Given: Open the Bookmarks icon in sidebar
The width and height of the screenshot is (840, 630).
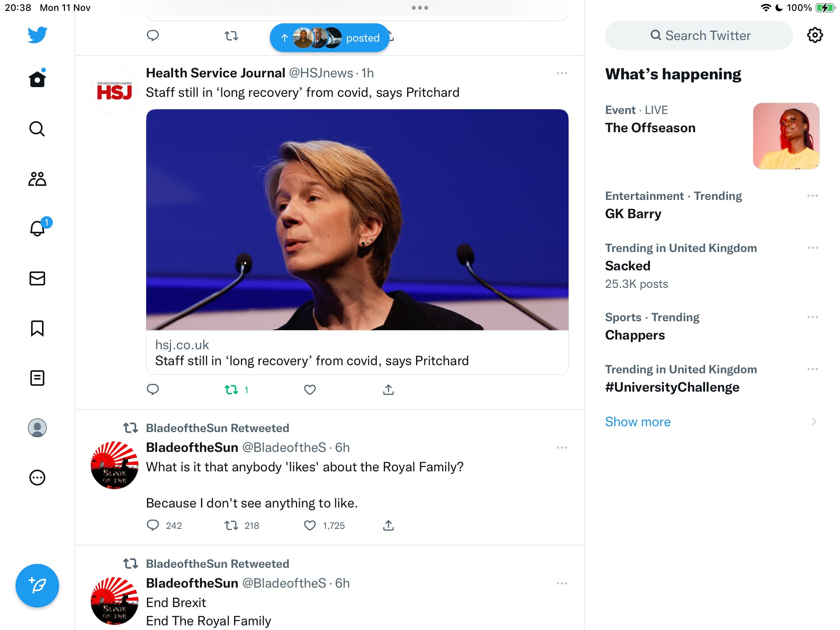Looking at the screenshot, I should point(37,328).
